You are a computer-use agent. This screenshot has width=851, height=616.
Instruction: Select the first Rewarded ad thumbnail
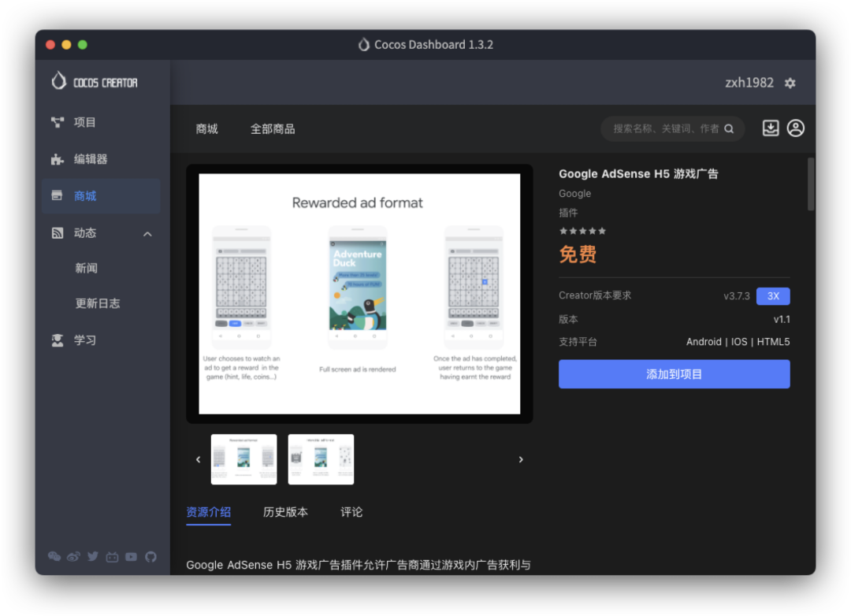pyautogui.click(x=243, y=459)
